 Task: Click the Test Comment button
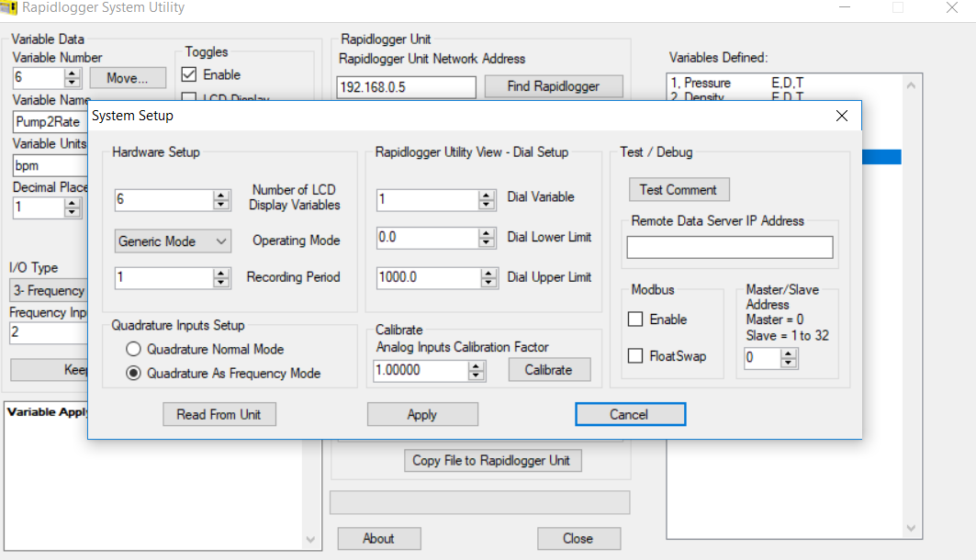point(679,190)
